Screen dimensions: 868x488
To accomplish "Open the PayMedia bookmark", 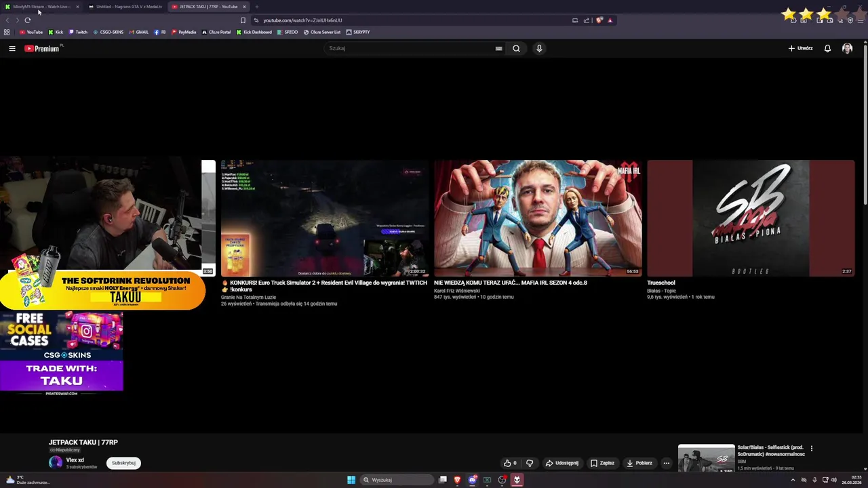I will [184, 32].
